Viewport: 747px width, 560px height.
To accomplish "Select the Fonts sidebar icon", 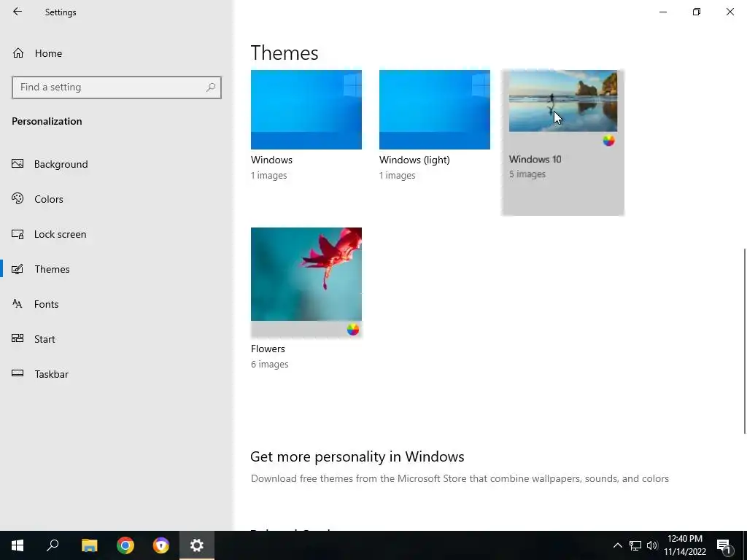I will coord(18,304).
